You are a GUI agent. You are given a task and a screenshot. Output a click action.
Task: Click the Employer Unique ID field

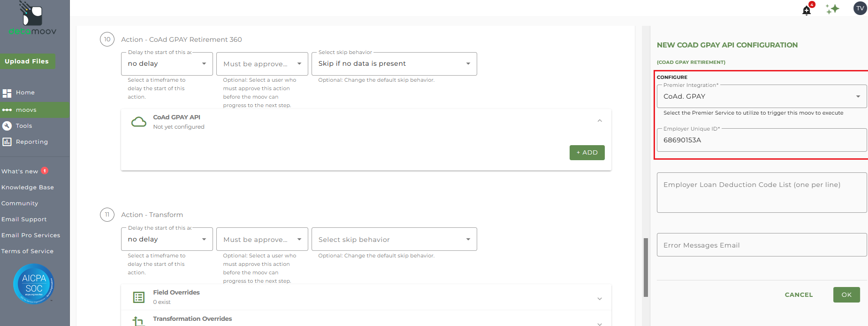761,140
